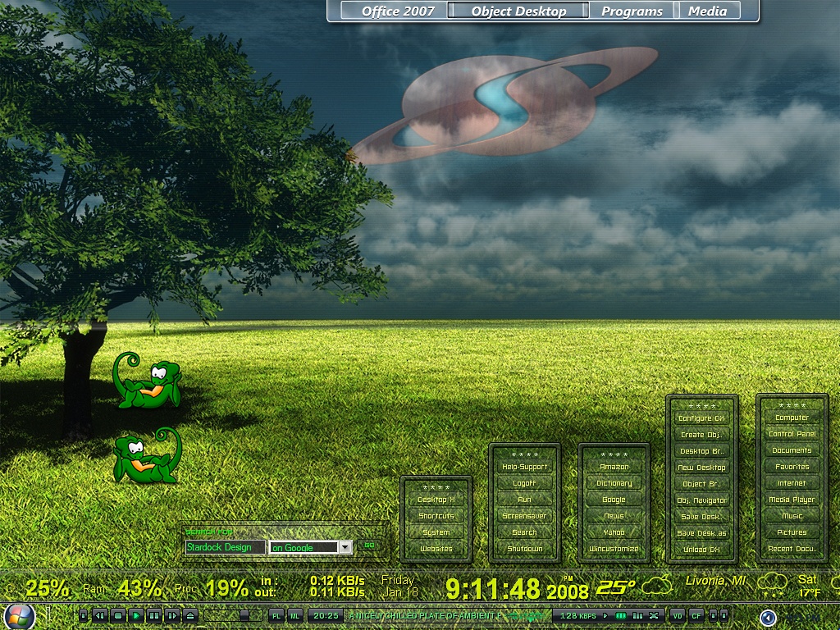Click the Play button in the media player
The width and height of the screenshot is (840, 630).
(x=136, y=615)
